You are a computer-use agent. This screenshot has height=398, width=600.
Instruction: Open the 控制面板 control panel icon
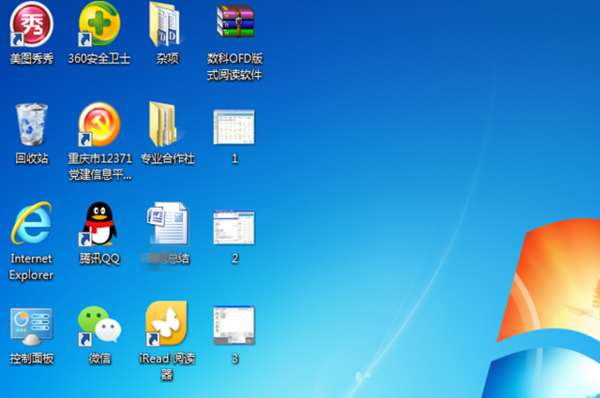click(x=31, y=327)
